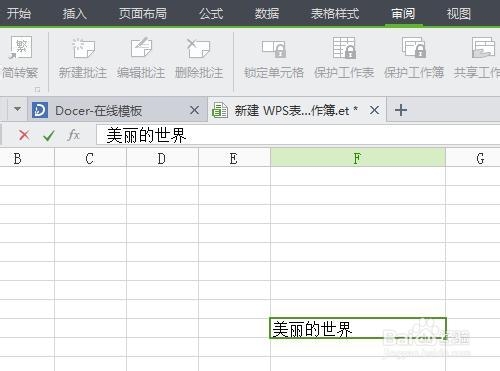Close the 新建 WPS表 workbook tab

[x=374, y=110]
